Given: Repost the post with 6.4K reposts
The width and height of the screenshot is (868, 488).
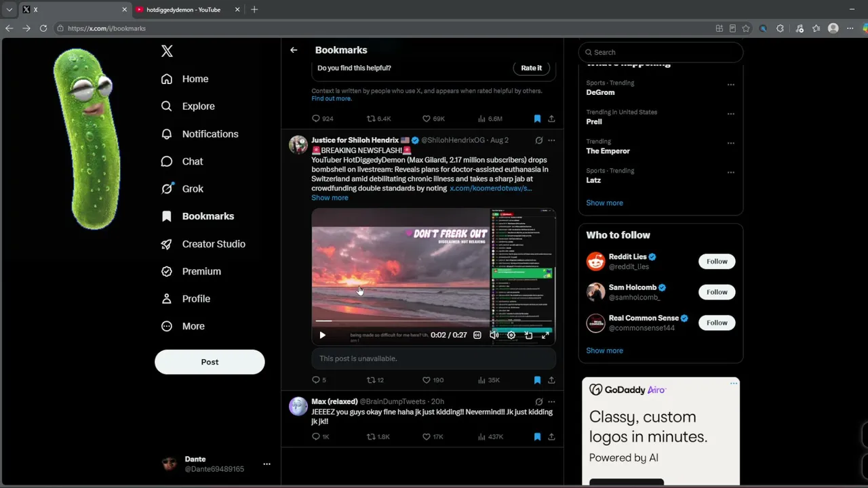Looking at the screenshot, I should point(378,119).
